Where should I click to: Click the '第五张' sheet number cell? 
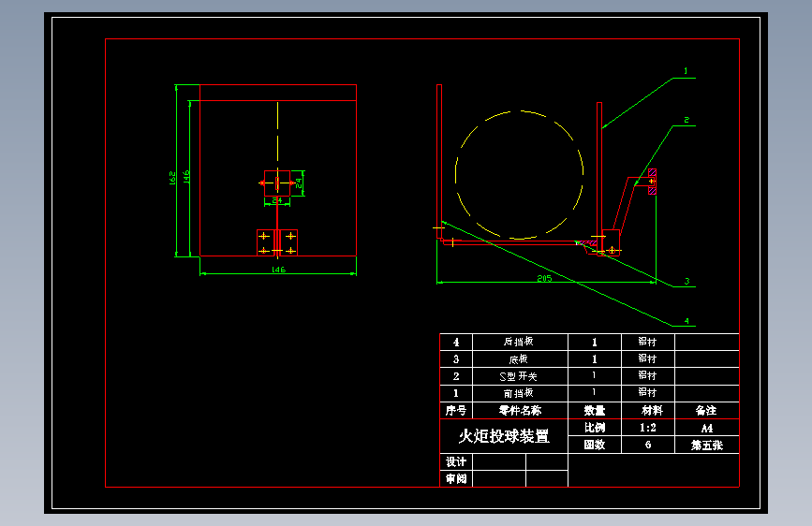click(707, 446)
